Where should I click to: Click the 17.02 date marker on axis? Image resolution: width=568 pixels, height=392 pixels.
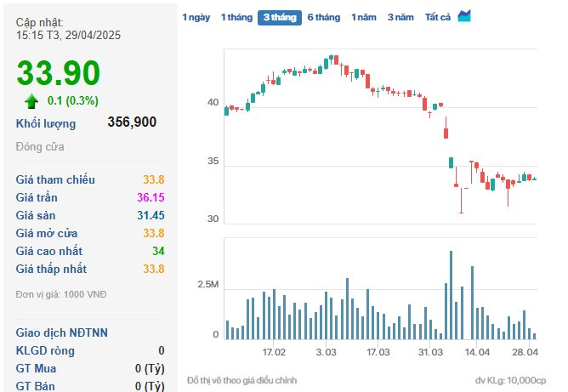[x=274, y=352]
